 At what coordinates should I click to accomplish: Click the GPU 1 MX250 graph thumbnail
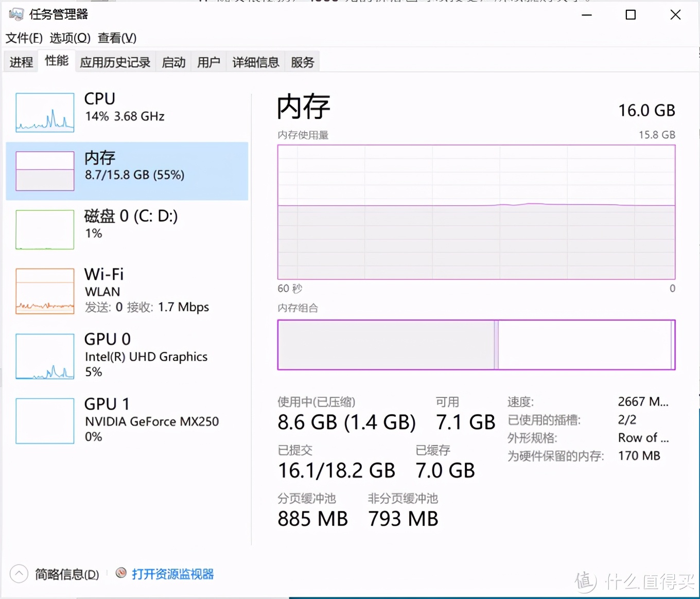click(44, 420)
